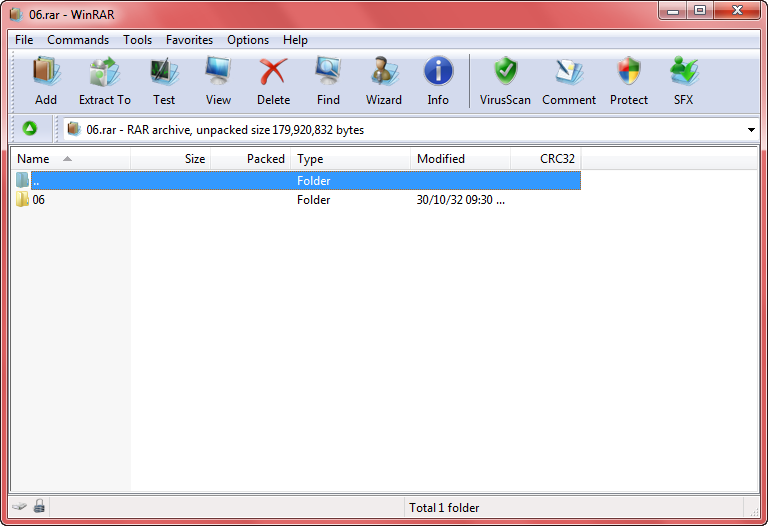Screen dimensions: 768x526
Task: Maximize the WinRAR window
Action: coord(699,11)
